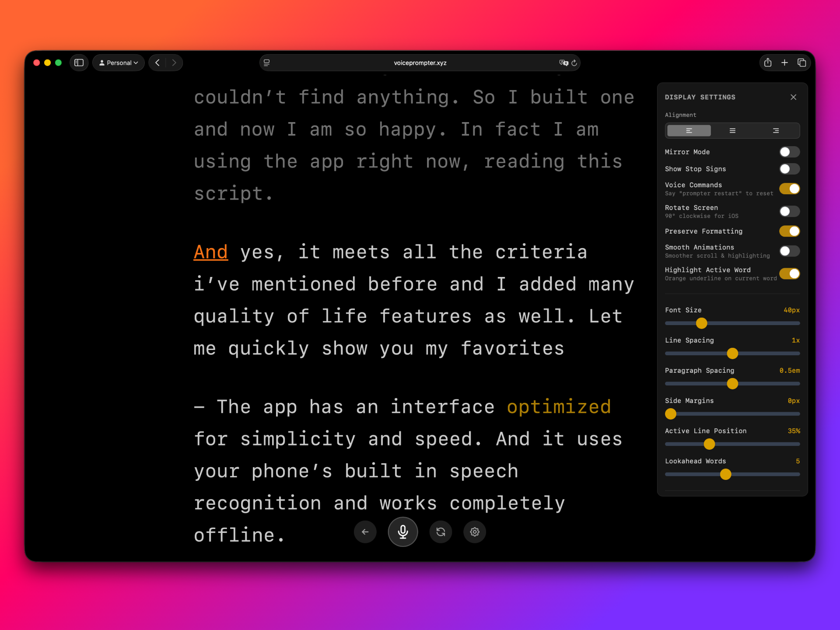
Task: Click the restart prompter icon
Action: coord(441,532)
